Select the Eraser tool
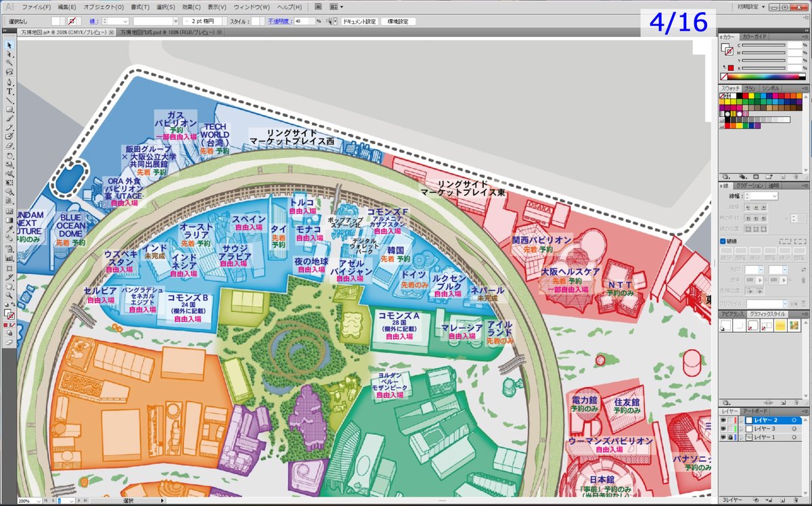Viewport: 812px width, 506px height. [x=9, y=145]
